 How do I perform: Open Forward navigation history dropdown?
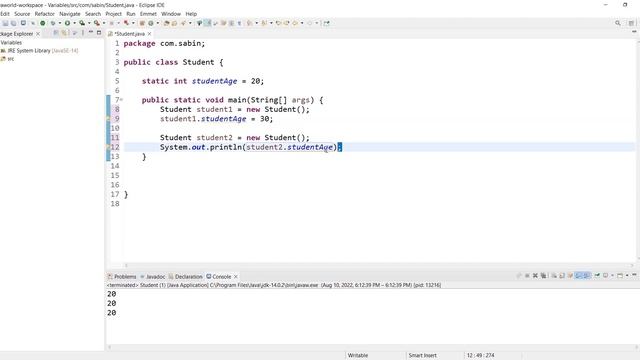coord(317,23)
